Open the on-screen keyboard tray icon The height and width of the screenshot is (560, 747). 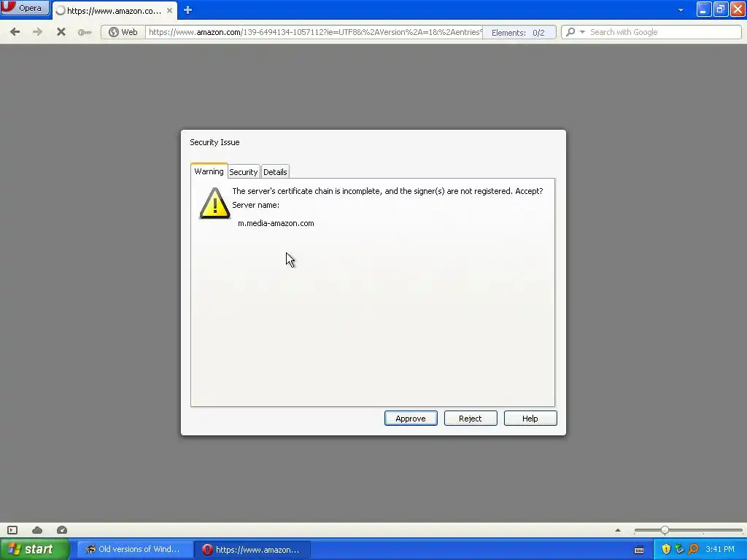point(639,550)
